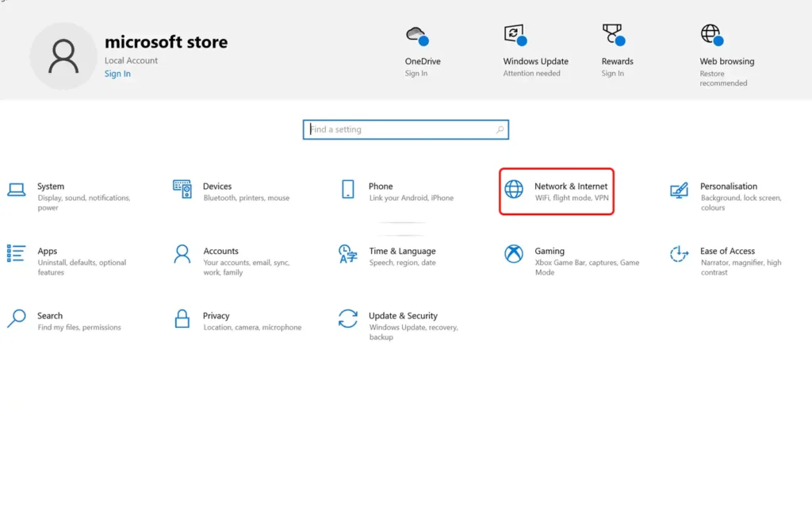
Task: Select the Phone settings title
Action: tap(381, 186)
